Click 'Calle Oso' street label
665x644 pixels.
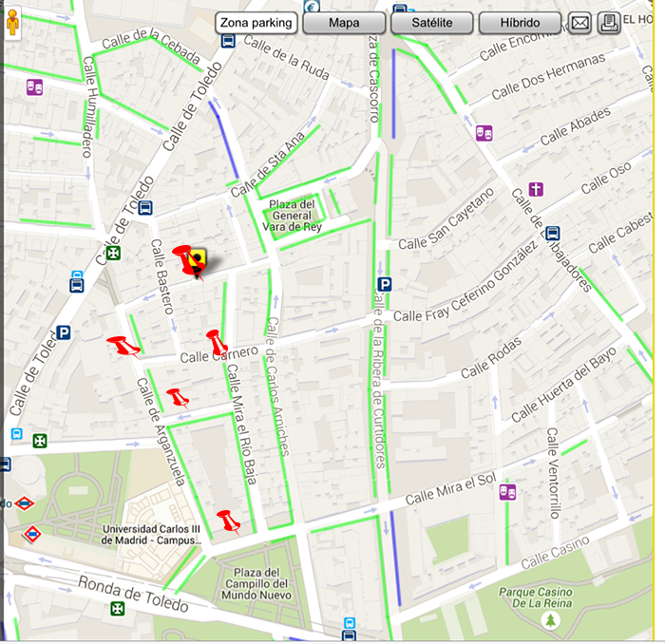click(x=606, y=179)
